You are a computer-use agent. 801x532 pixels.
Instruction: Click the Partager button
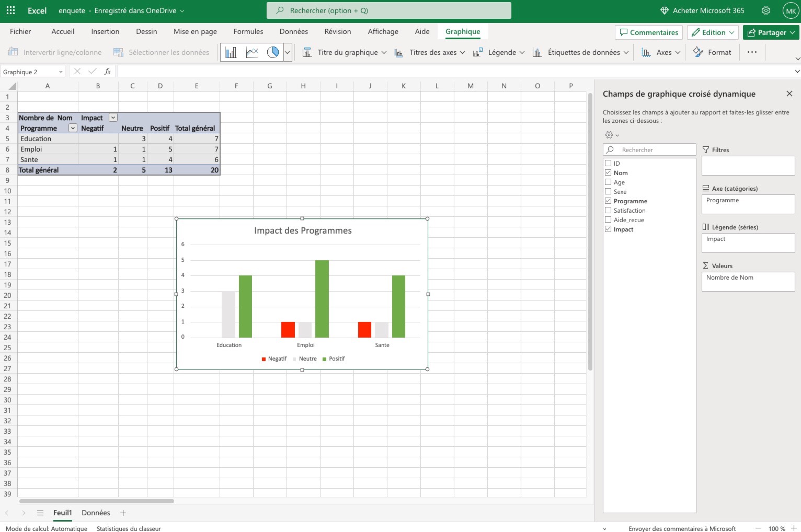[771, 32]
